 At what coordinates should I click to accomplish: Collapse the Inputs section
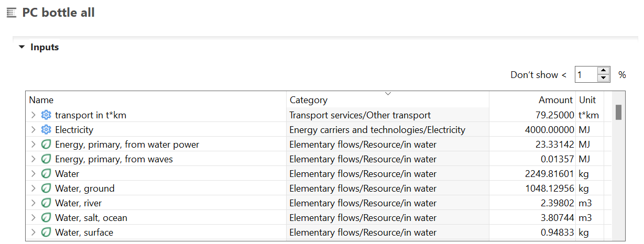(21, 47)
